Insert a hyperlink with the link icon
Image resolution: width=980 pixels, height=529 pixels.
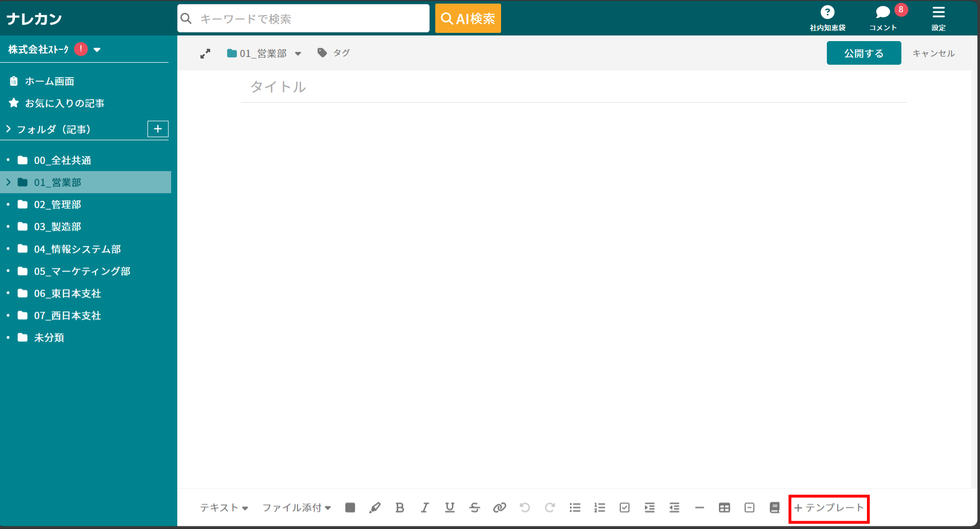[500, 507]
